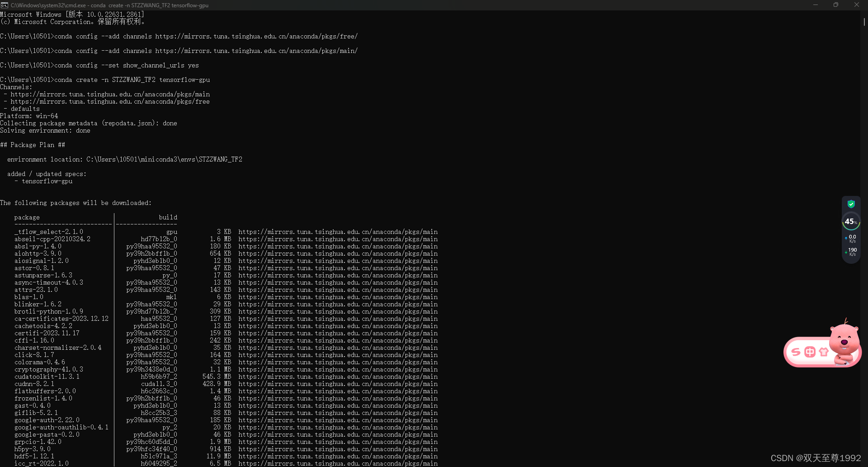Restore down the cmd window

[x=836, y=5]
